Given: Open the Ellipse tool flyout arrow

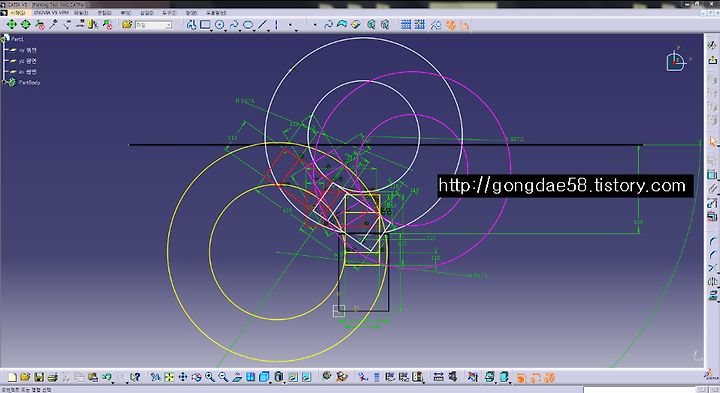Looking at the screenshot, I should [x=254, y=30].
